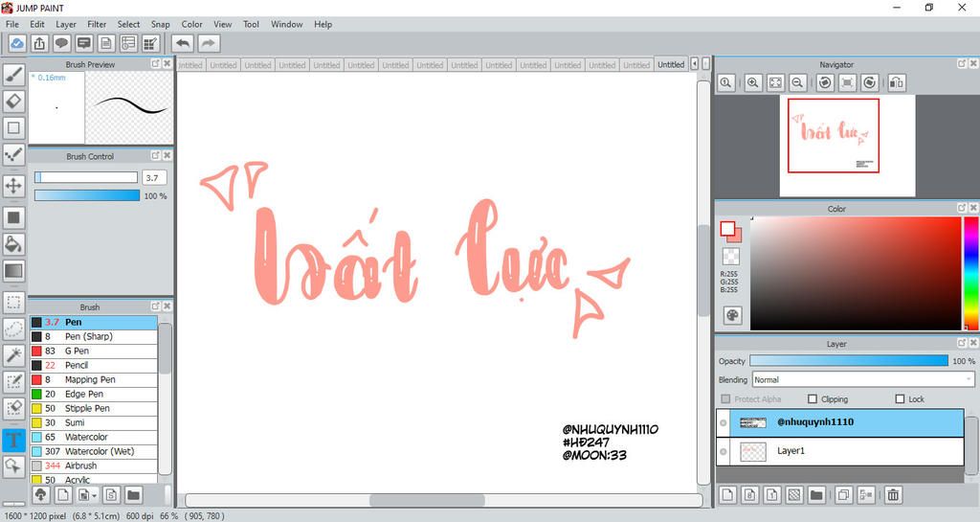Screen dimensions: 980x522
Task: Rotate canvas right in Navigator
Action: [869, 82]
